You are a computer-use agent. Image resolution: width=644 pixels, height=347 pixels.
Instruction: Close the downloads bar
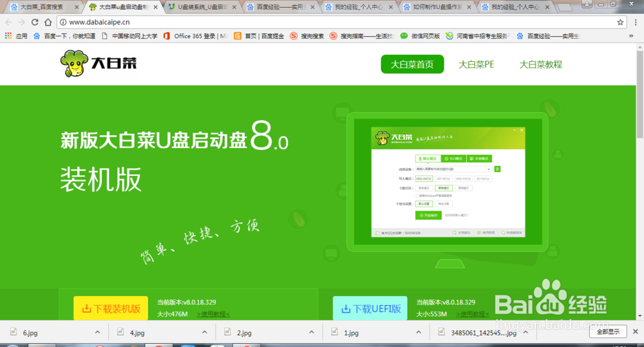[x=636, y=332]
